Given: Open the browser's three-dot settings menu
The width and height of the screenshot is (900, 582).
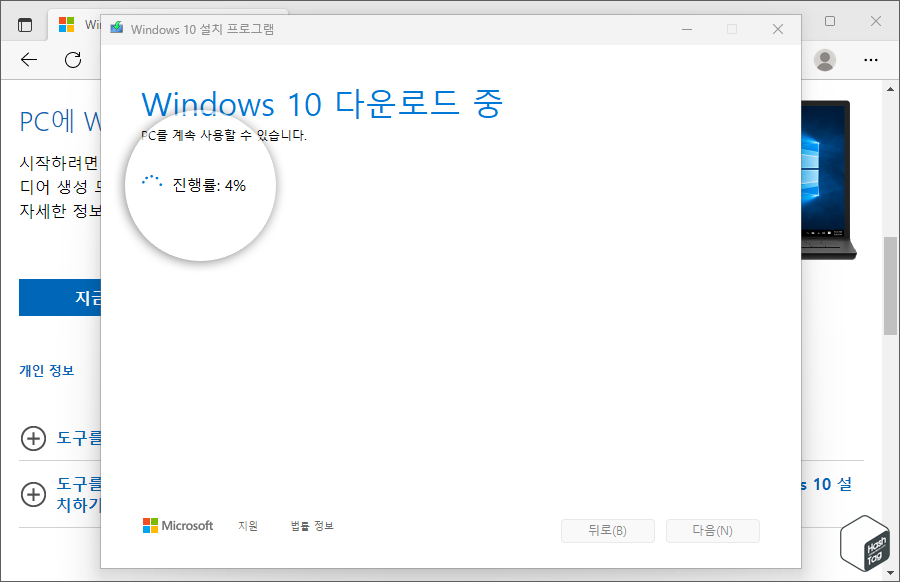Looking at the screenshot, I should (871, 60).
